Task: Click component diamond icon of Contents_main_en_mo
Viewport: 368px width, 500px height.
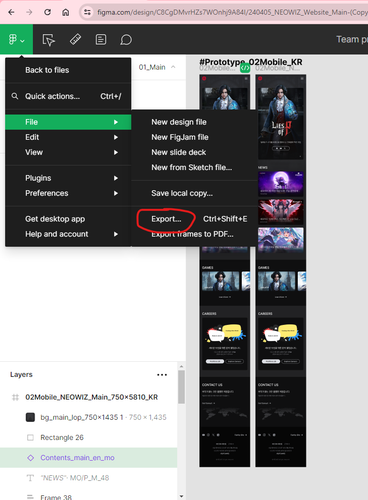Action: click(x=30, y=458)
